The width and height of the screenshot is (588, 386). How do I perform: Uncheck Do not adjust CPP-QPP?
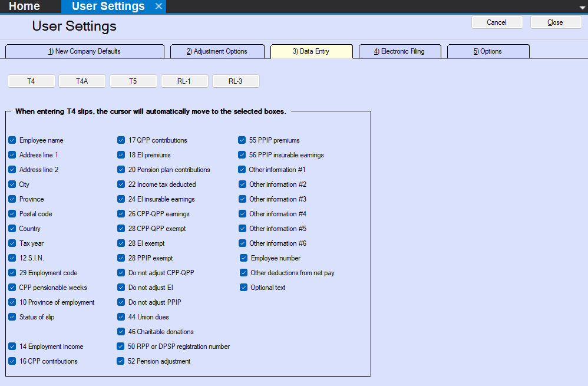pos(121,273)
